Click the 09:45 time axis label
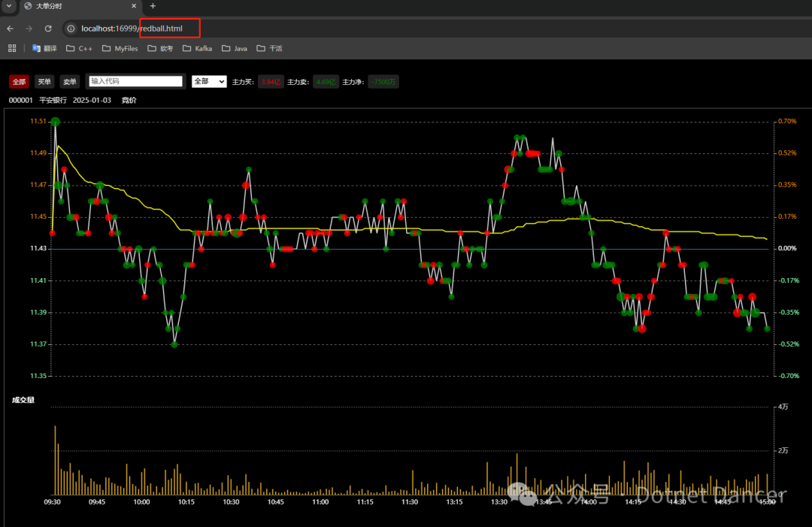Image resolution: width=812 pixels, height=527 pixels. tap(97, 502)
